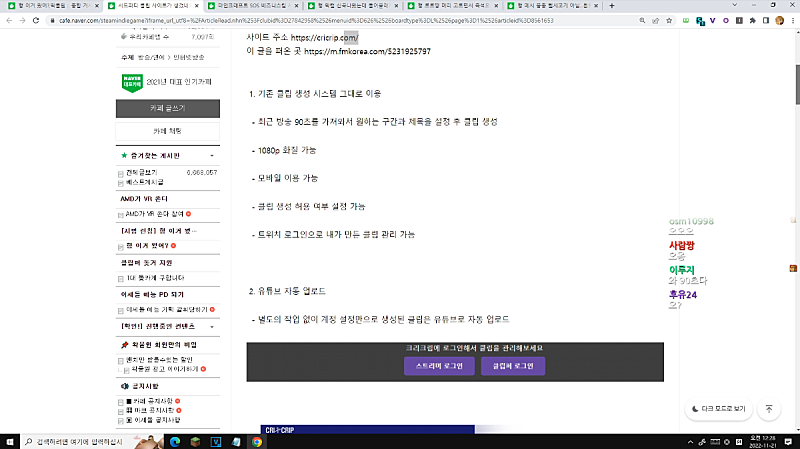Click the 클립퍼 로그인 button
This screenshot has width=800, height=449.
point(513,366)
